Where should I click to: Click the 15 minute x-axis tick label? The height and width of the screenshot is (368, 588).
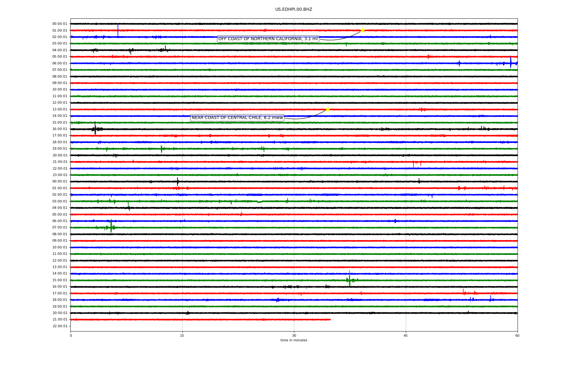point(182,335)
